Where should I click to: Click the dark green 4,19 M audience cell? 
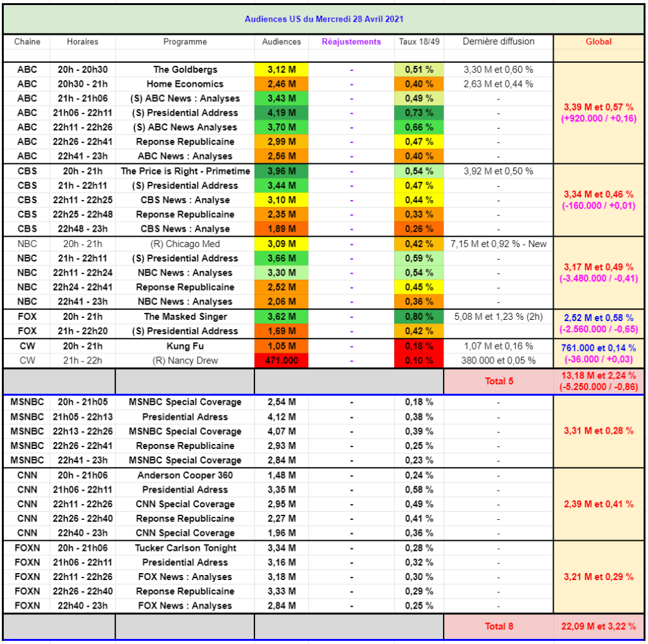pyautogui.click(x=281, y=113)
